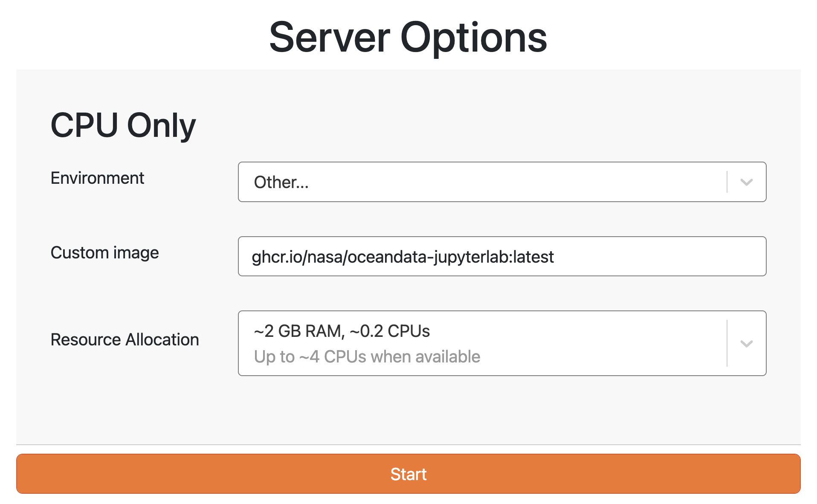Click the ghcr.io/nasa/oceandata-jupyterlab:latest image text

pyautogui.click(x=403, y=257)
